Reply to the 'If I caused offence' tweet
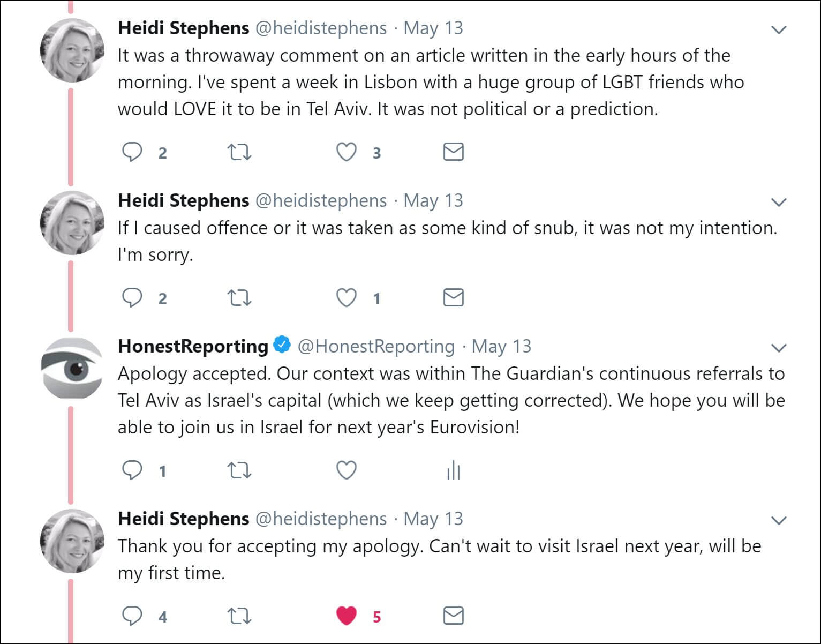The width and height of the screenshot is (821, 644). (132, 298)
